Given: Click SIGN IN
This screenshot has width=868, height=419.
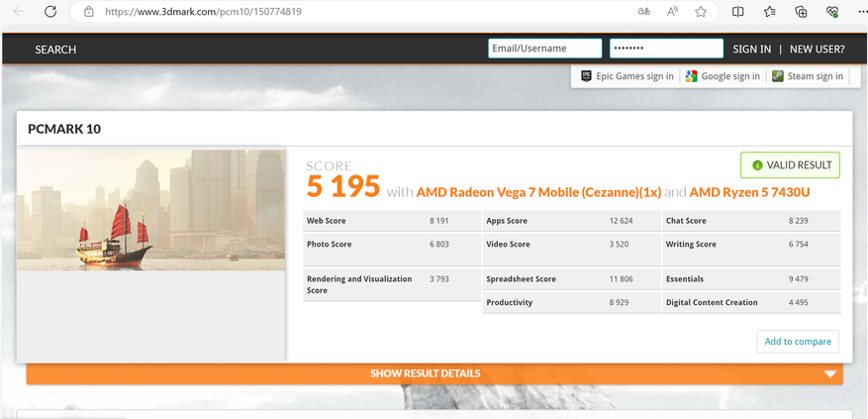Looking at the screenshot, I should tap(752, 49).
